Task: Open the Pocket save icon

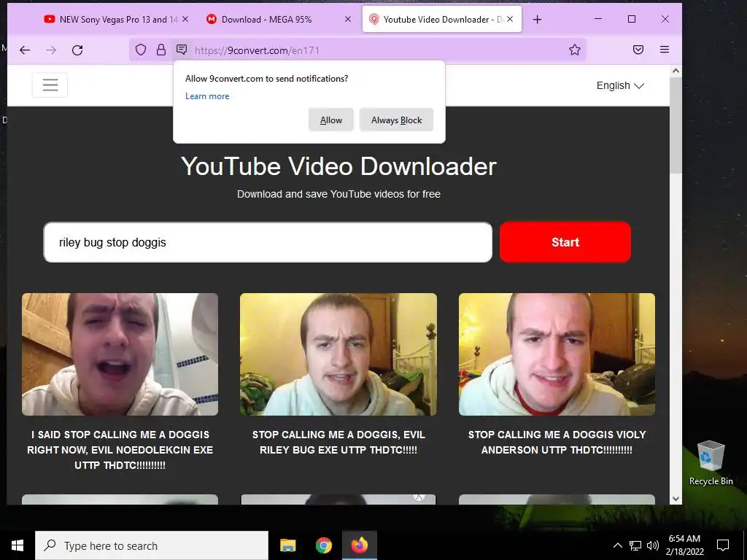Action: pyautogui.click(x=638, y=50)
